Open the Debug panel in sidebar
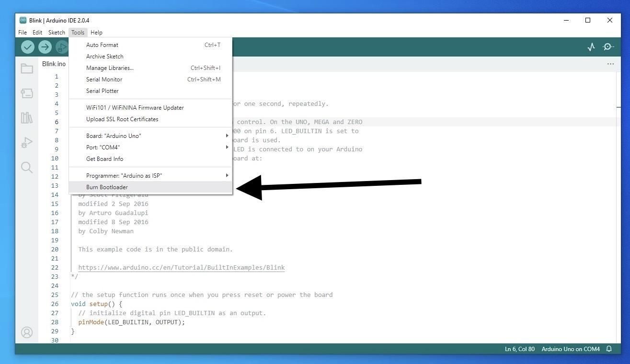 pos(27,143)
